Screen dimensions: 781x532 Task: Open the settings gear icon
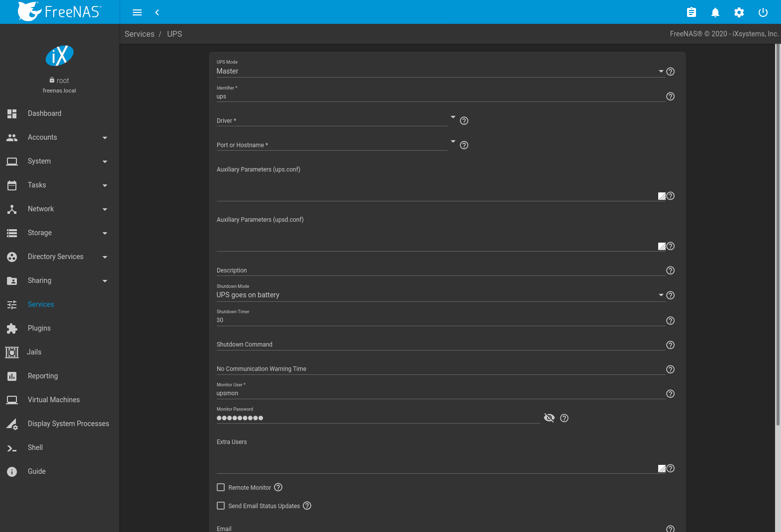(739, 12)
